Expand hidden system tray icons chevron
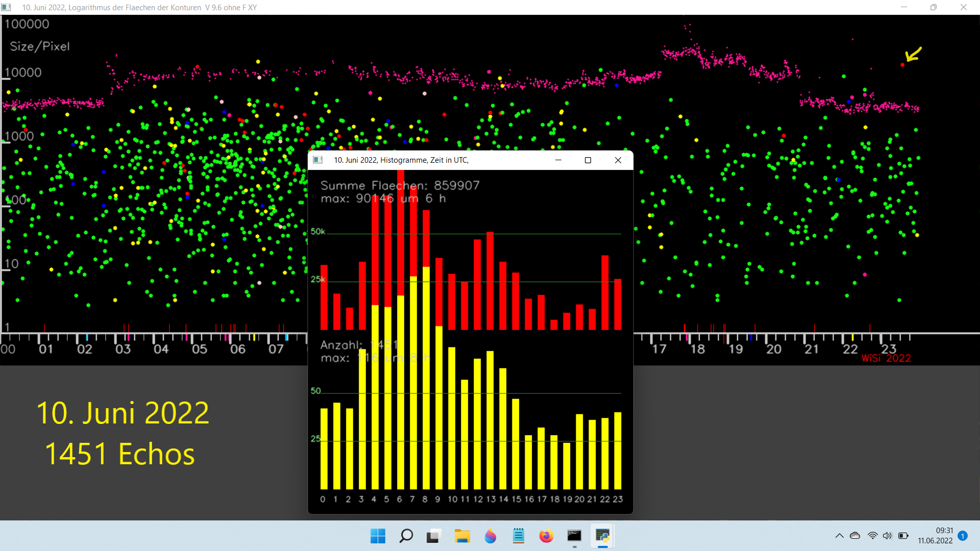The width and height of the screenshot is (980, 551). (839, 536)
